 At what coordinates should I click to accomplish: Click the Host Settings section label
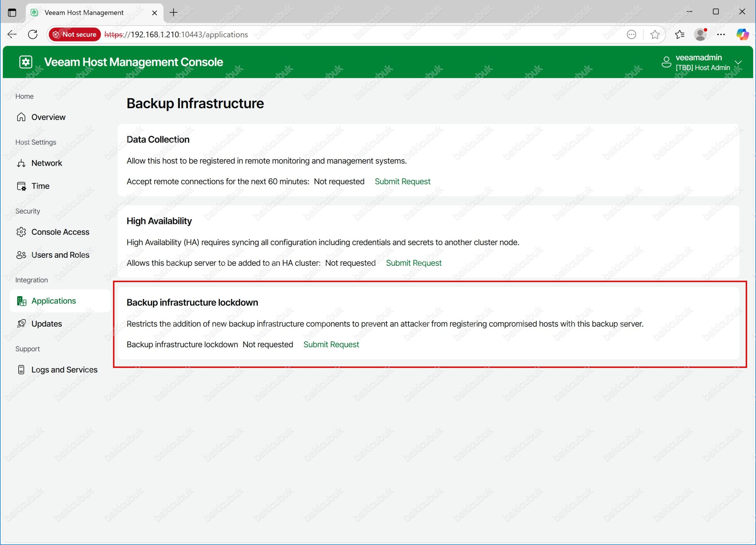coord(36,142)
